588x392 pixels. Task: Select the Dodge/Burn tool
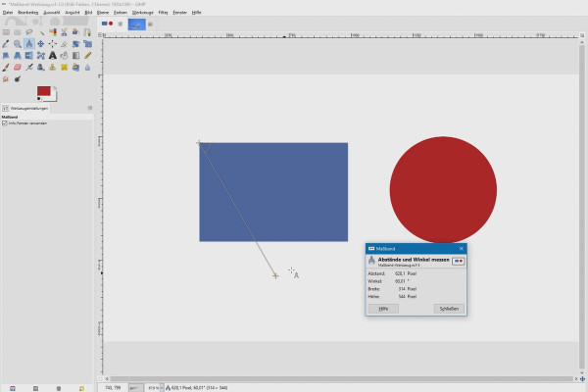pos(18,78)
